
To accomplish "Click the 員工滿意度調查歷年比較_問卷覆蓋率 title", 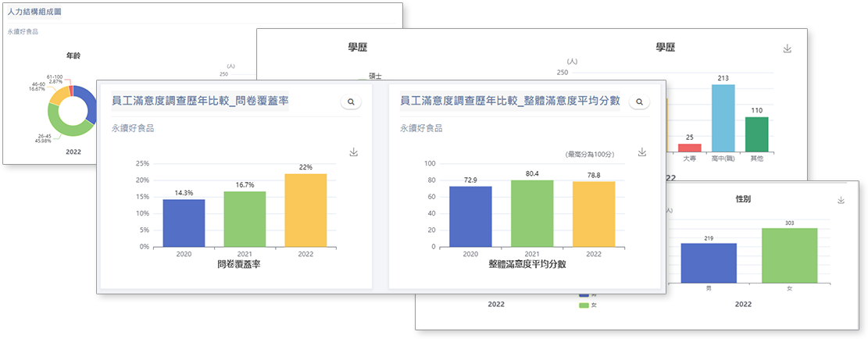I will click(x=200, y=101).
